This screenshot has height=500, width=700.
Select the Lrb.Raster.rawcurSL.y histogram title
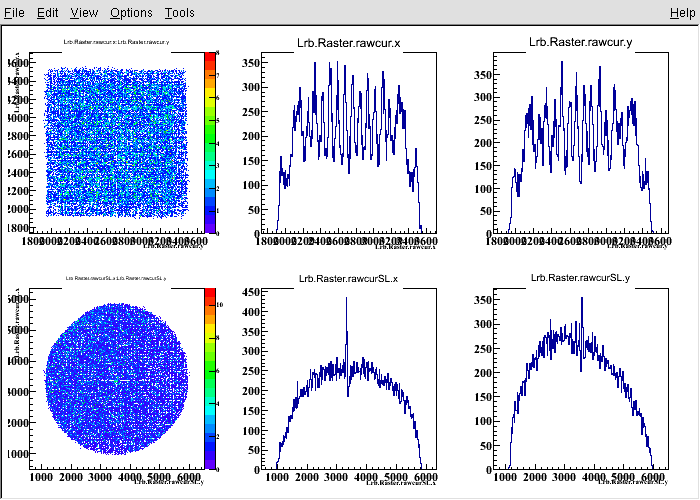pyautogui.click(x=580, y=278)
